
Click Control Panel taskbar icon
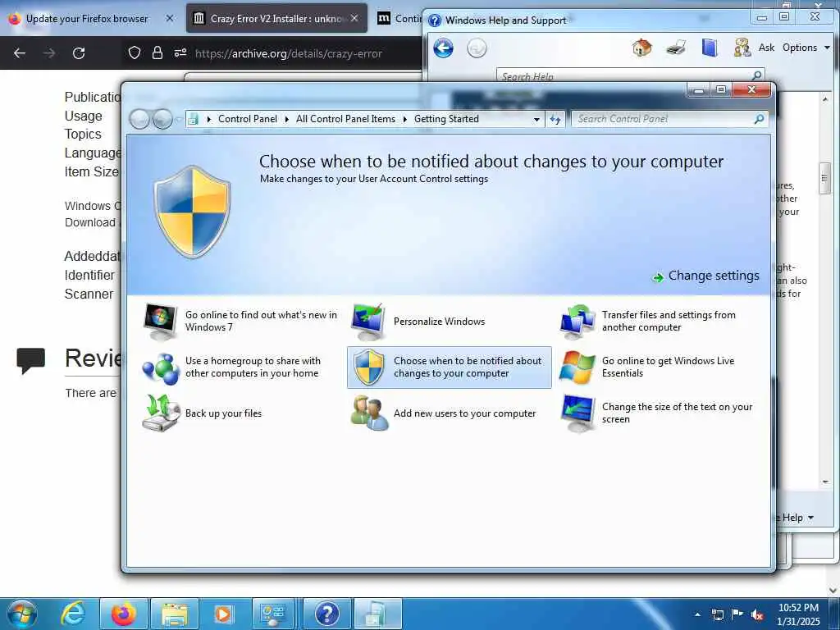coord(272,614)
